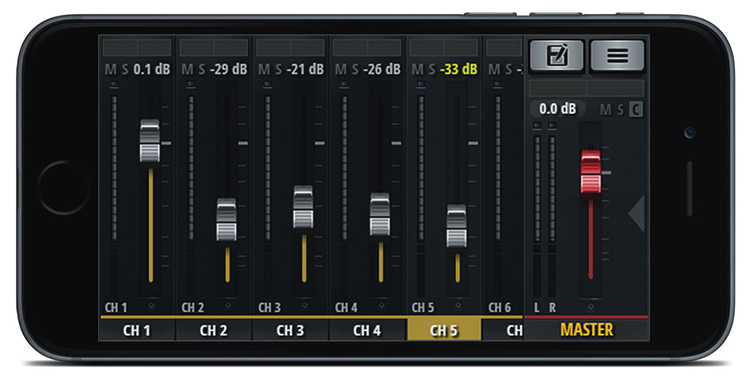Click the master 0.0 dB value field
The height and width of the screenshot is (378, 750).
557,109
